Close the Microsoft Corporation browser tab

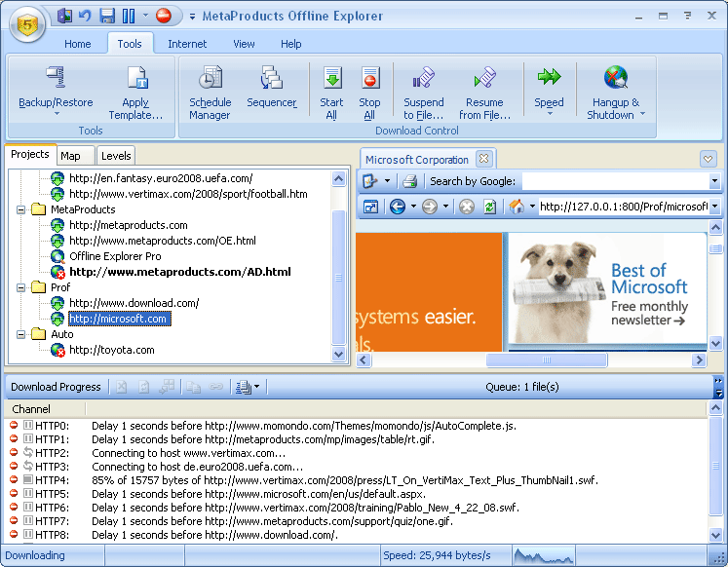(x=484, y=159)
